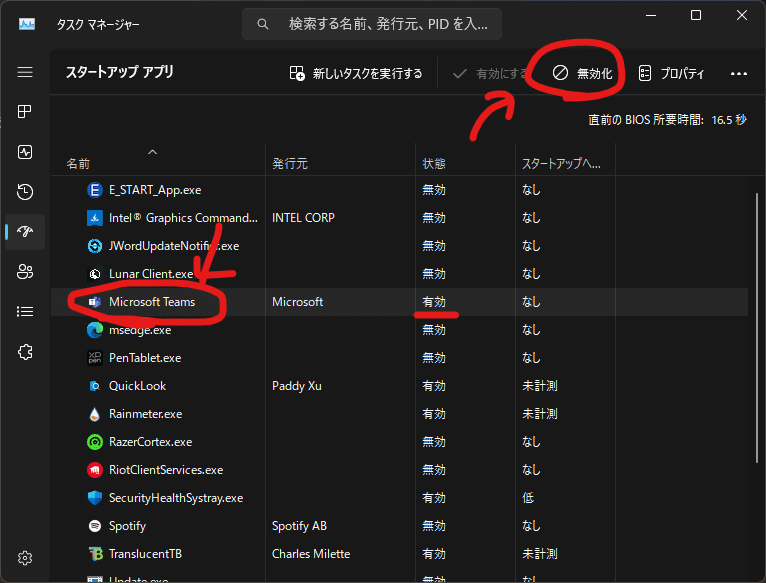This screenshot has height=583, width=766.
Task: Go to the Processes page icon
Action: click(25, 112)
